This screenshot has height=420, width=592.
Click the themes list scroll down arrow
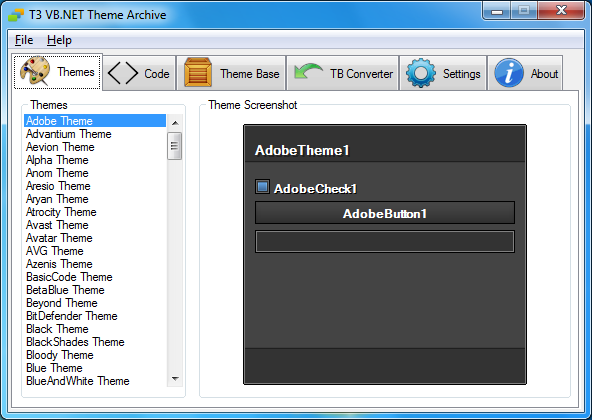coord(175,378)
